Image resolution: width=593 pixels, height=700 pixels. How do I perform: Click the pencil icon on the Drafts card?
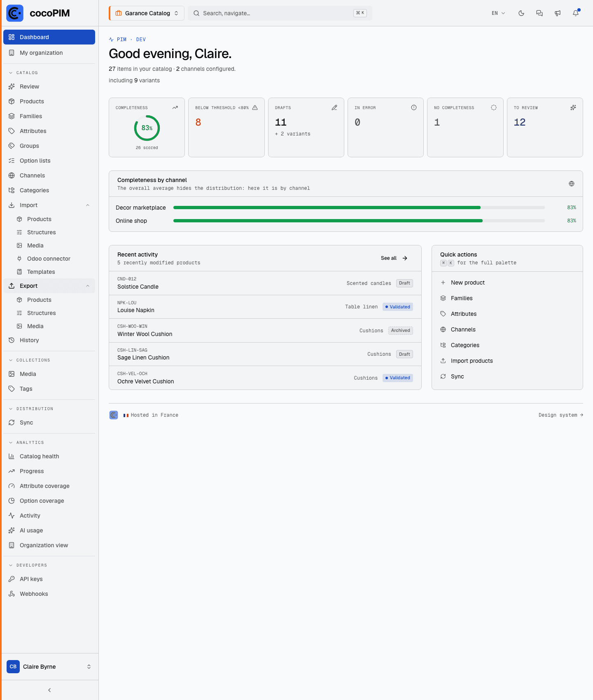[x=334, y=107]
